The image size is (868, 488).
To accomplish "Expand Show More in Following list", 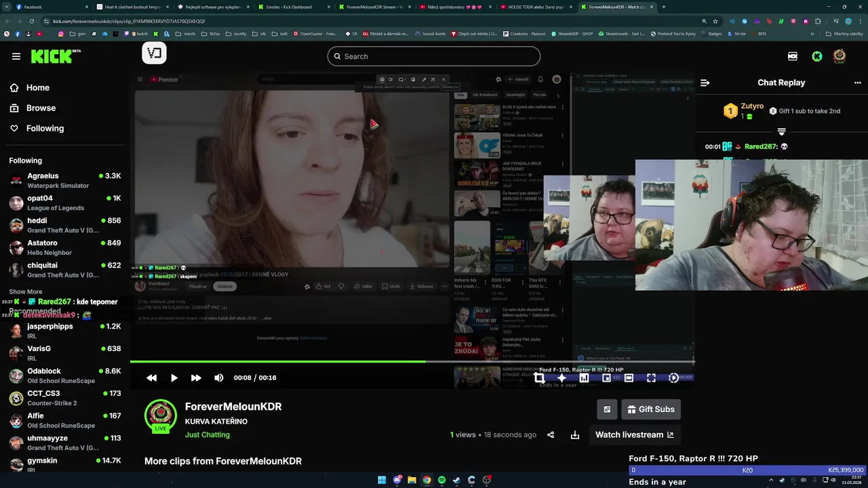I will pos(26,291).
